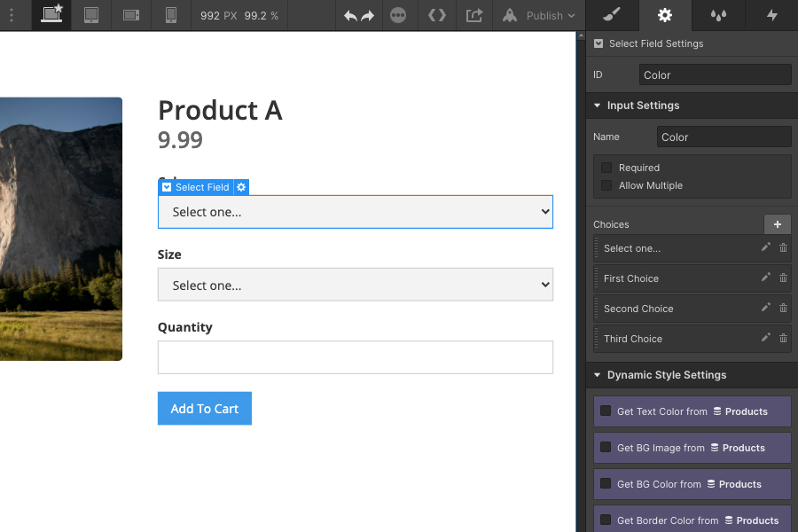Enable the Required checkbox

click(606, 168)
